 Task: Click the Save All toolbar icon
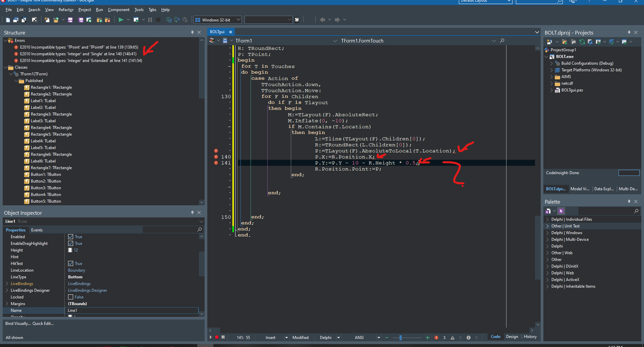[x=81, y=20]
